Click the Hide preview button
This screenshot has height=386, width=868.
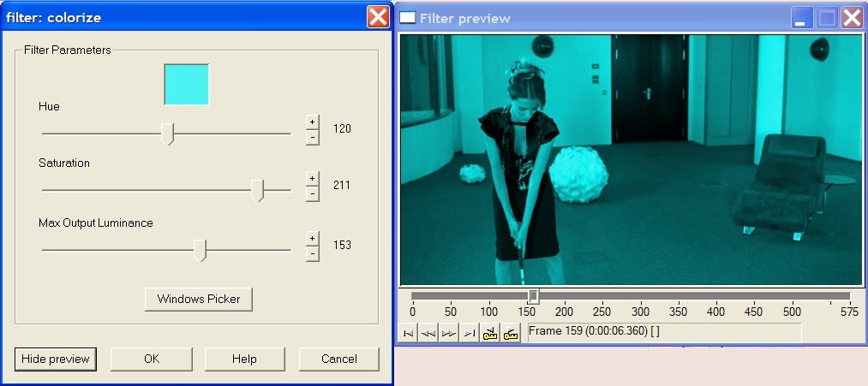[x=56, y=359]
